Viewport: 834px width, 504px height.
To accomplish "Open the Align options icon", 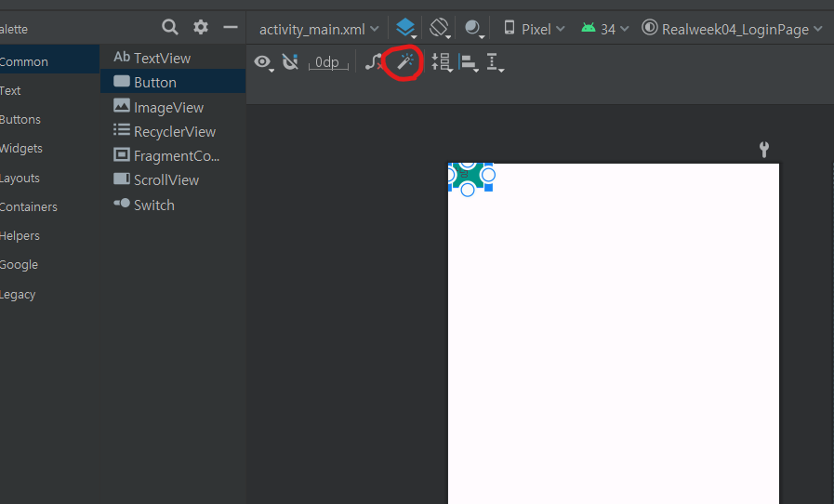I will tap(469, 63).
